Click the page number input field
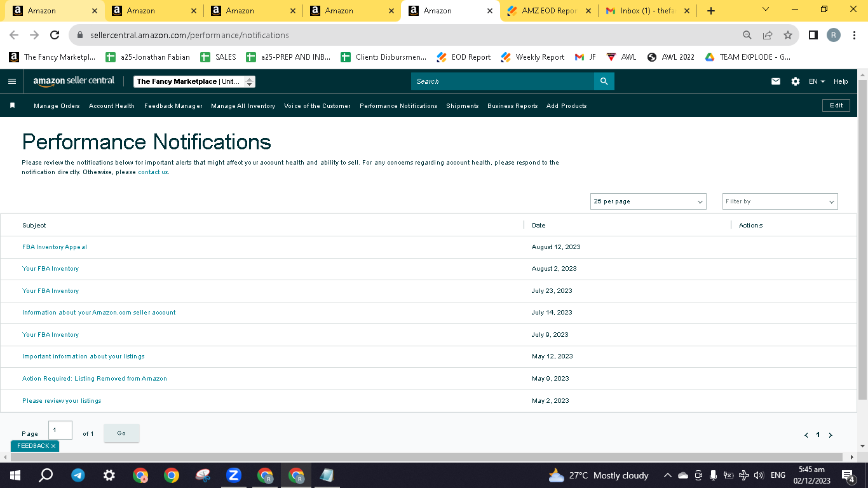 [60, 430]
